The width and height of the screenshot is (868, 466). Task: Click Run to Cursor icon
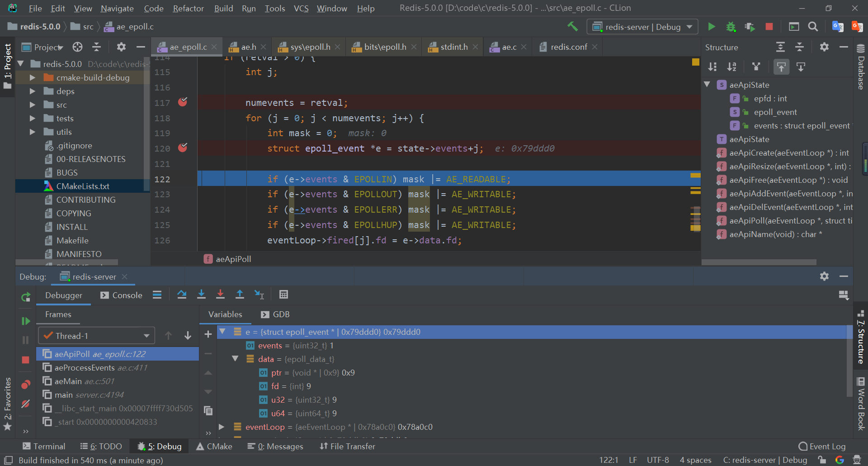pyautogui.click(x=259, y=295)
